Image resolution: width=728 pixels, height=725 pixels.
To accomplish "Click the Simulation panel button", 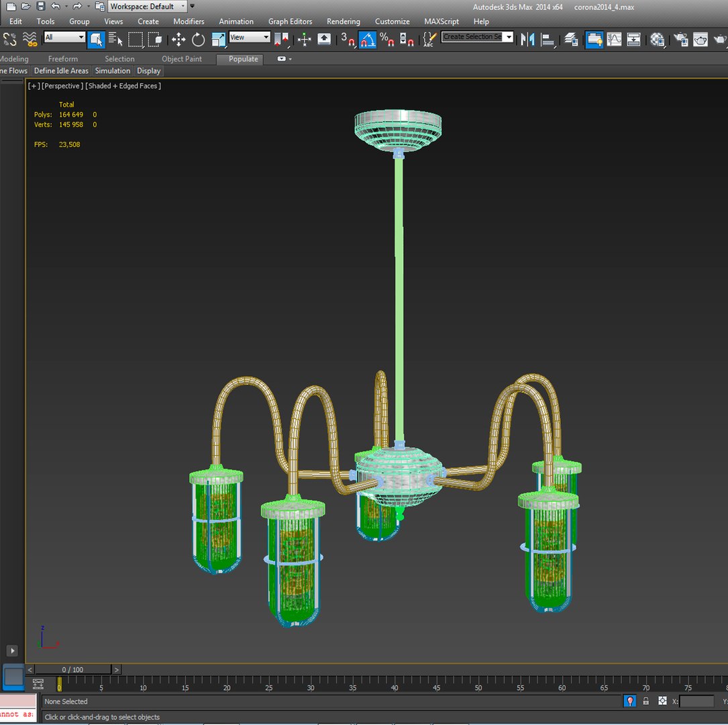I will tap(112, 70).
